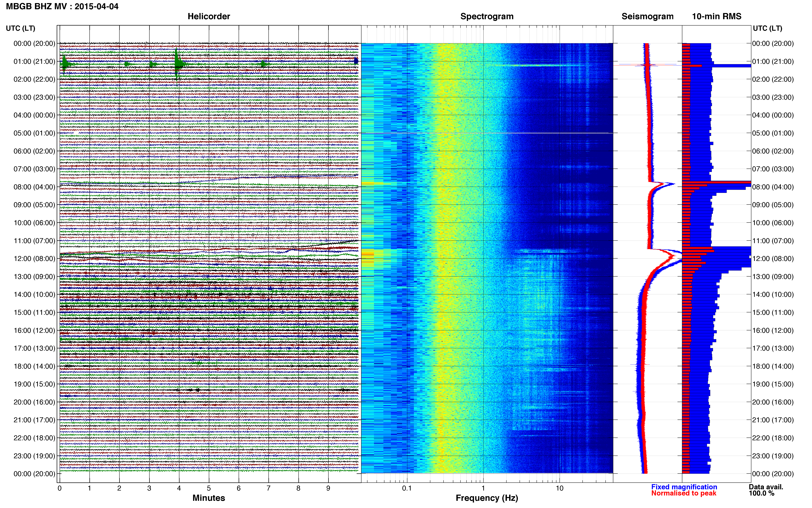This screenshot has width=812, height=508.
Task: Click the right '10:00 (06:00)' time label
Action: click(x=773, y=223)
